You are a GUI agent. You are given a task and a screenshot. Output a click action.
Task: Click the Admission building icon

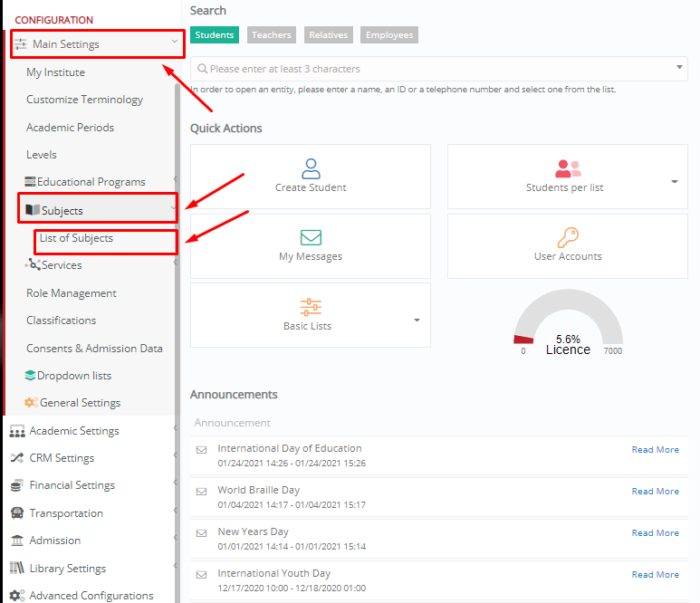pyautogui.click(x=17, y=540)
